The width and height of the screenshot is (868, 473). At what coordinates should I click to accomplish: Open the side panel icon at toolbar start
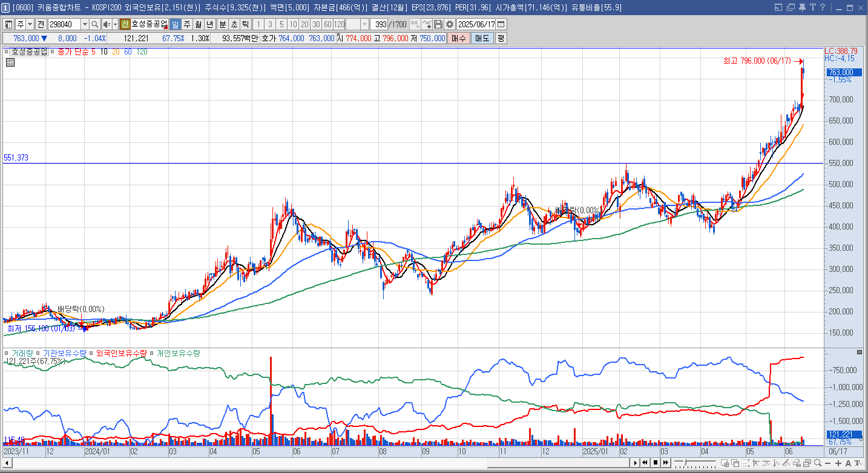click(8, 24)
